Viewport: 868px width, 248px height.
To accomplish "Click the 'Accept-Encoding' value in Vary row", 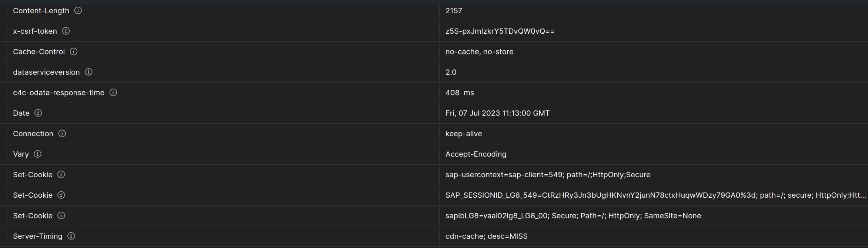I will click(x=476, y=154).
